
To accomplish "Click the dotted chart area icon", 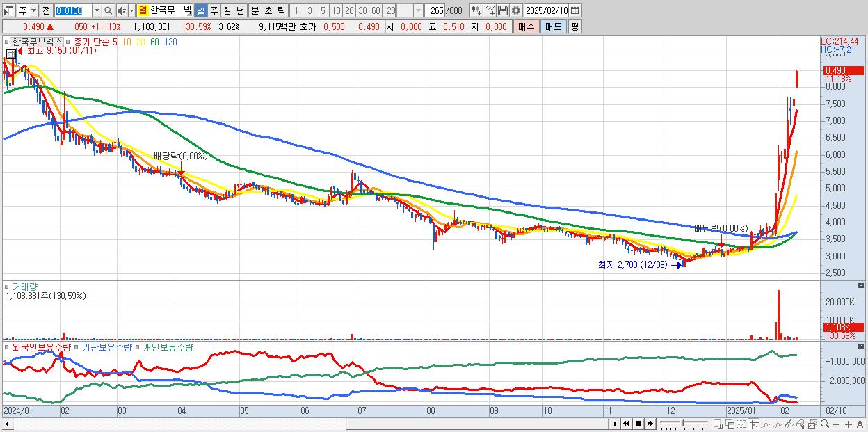I will coord(741,424).
